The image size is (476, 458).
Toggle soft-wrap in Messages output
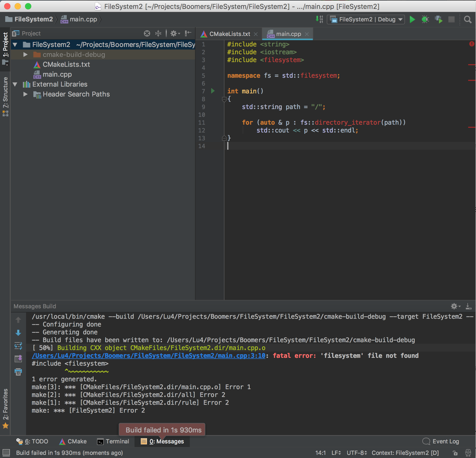pos(18,346)
